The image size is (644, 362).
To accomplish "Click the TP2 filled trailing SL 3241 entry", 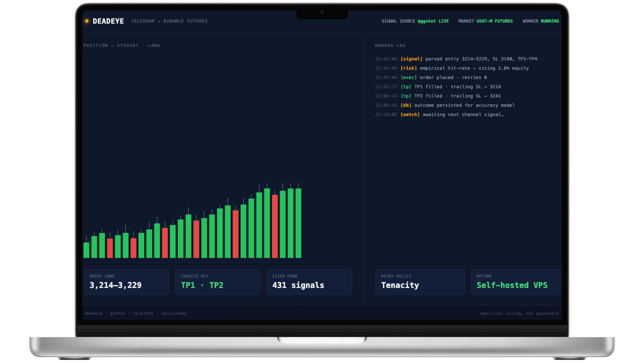I will click(x=438, y=96).
